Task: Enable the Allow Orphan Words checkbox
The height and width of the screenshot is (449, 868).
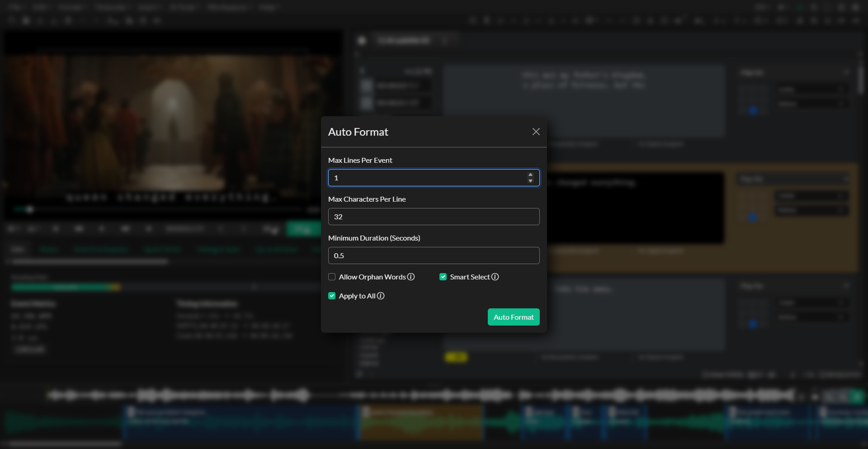Action: [x=332, y=277]
